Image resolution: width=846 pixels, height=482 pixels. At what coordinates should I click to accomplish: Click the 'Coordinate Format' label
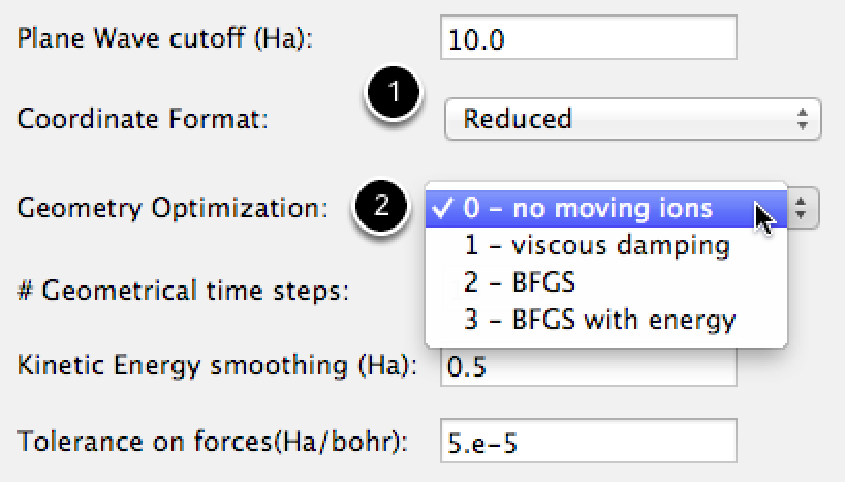click(x=143, y=119)
